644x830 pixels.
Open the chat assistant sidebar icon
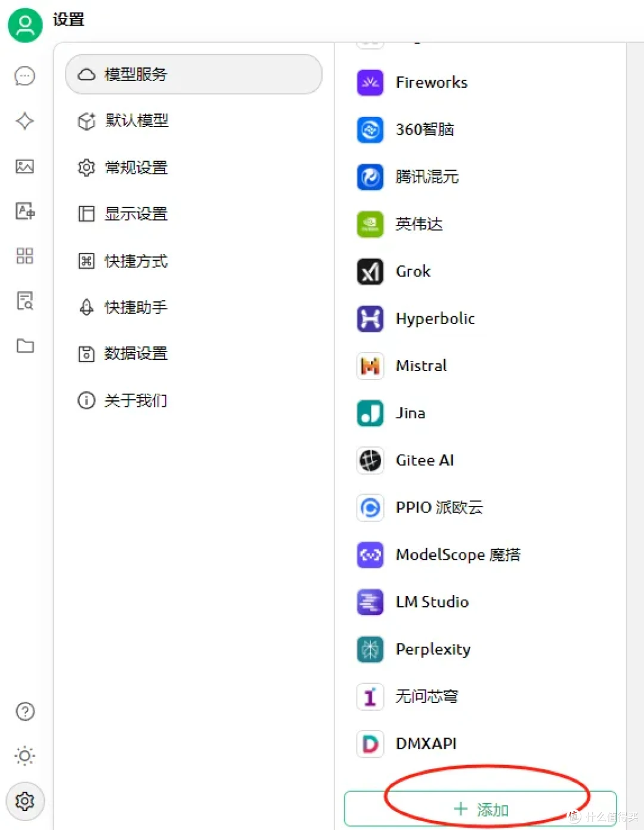[25, 76]
